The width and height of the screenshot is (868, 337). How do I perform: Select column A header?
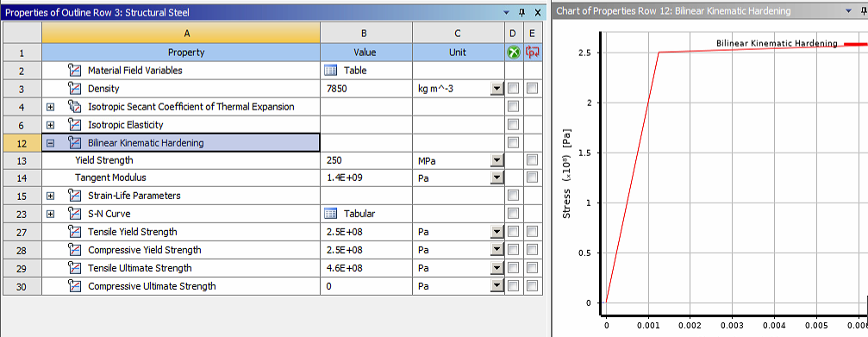coord(181,34)
